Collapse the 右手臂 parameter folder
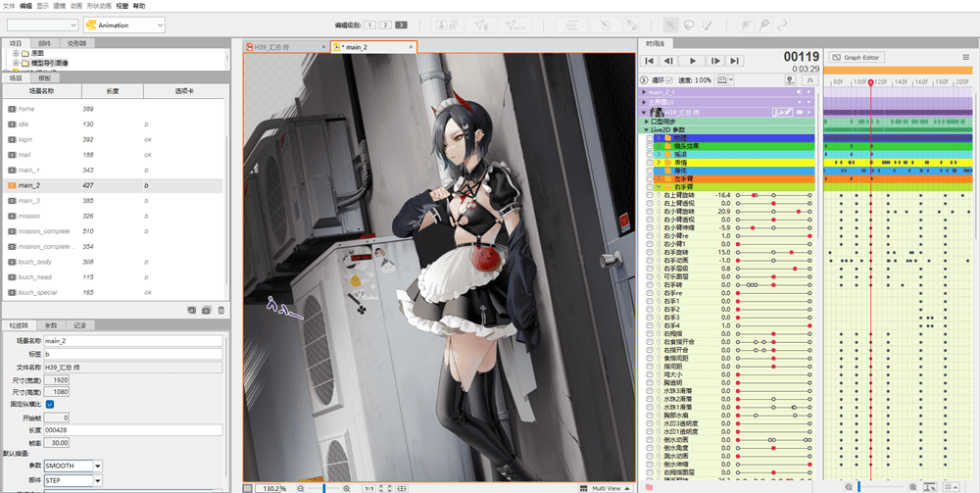Screen dimensions: 980x493 pos(659,187)
